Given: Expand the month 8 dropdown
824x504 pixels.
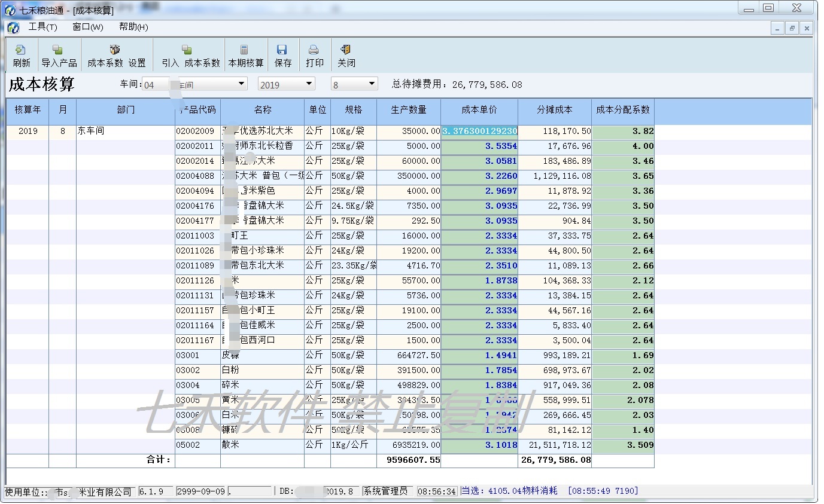Looking at the screenshot, I should (x=372, y=84).
